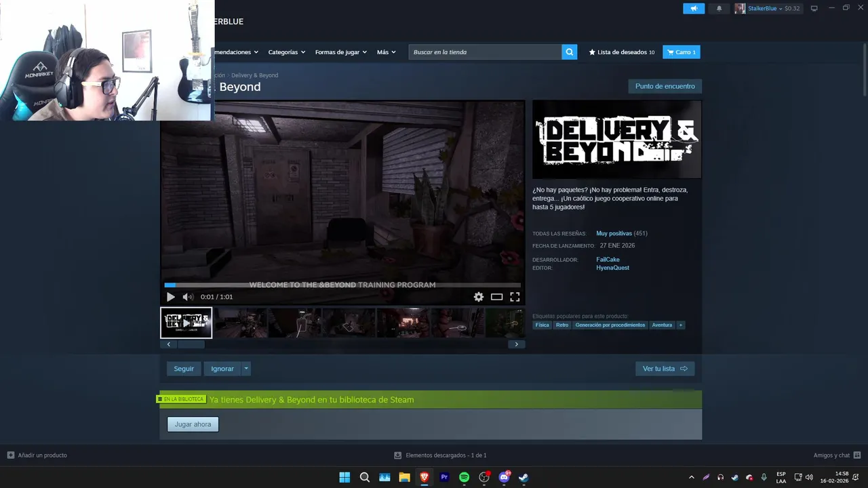Image resolution: width=868 pixels, height=488 pixels.
Task: Open the 'Formas de jugar' dropdown
Action: pyautogui.click(x=340, y=52)
